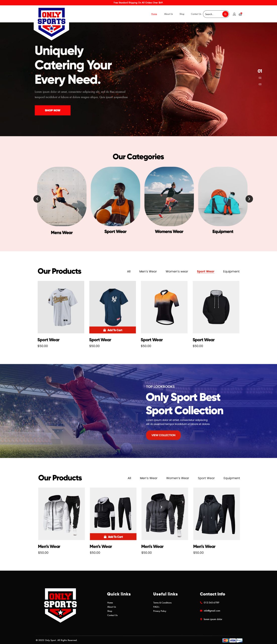Click the Visa payment icon in footer
Image resolution: width=277 pixels, height=644 pixels.
point(233,640)
